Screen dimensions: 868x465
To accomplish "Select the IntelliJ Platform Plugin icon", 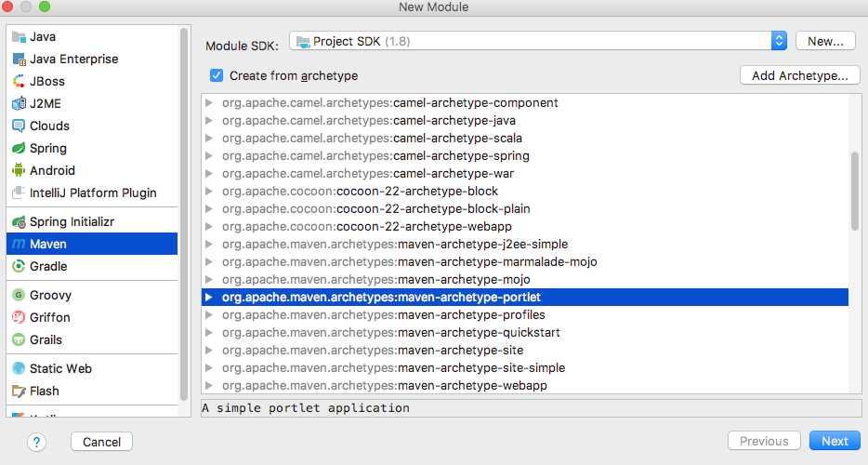I will [19, 193].
